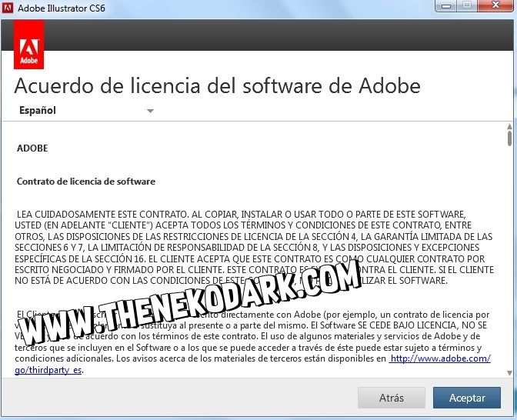Minimize the Adobe Illustrator CS6 window
This screenshot has height=420, width=517.
[446, 5]
